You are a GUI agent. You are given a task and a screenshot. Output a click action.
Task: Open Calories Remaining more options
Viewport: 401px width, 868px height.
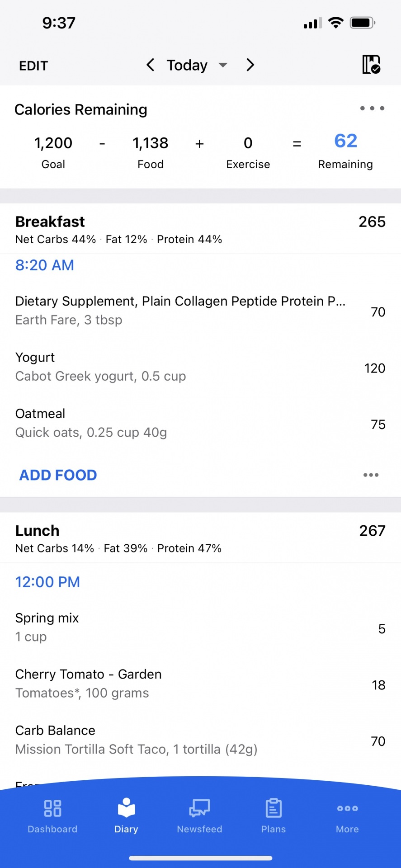[x=372, y=108]
